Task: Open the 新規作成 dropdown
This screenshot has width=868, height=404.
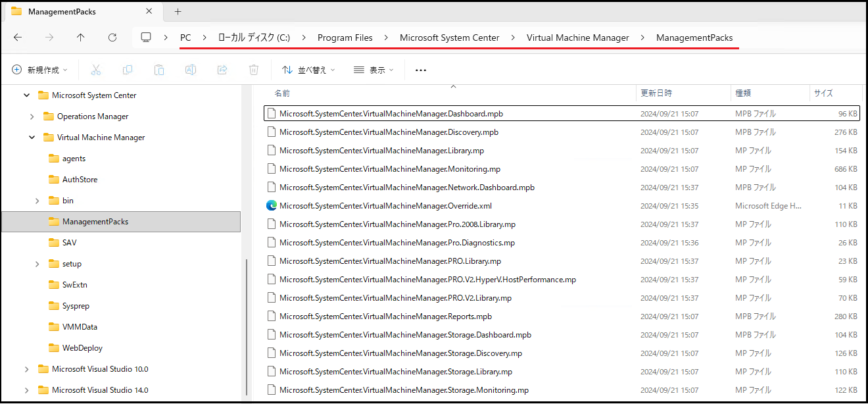Action: (40, 70)
